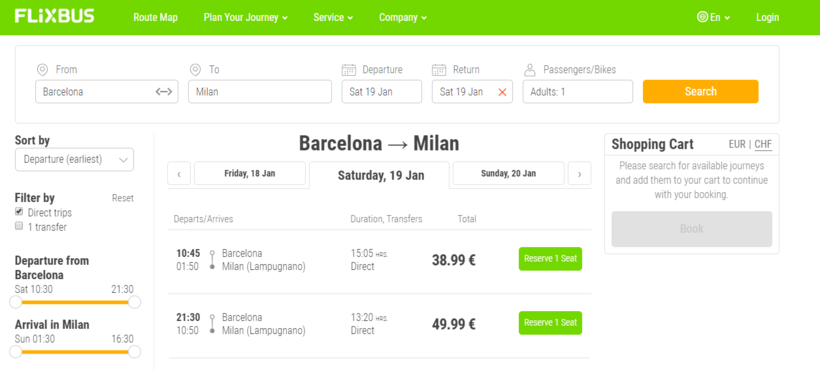
Task: Open the Departure calendar icon
Action: (349, 70)
